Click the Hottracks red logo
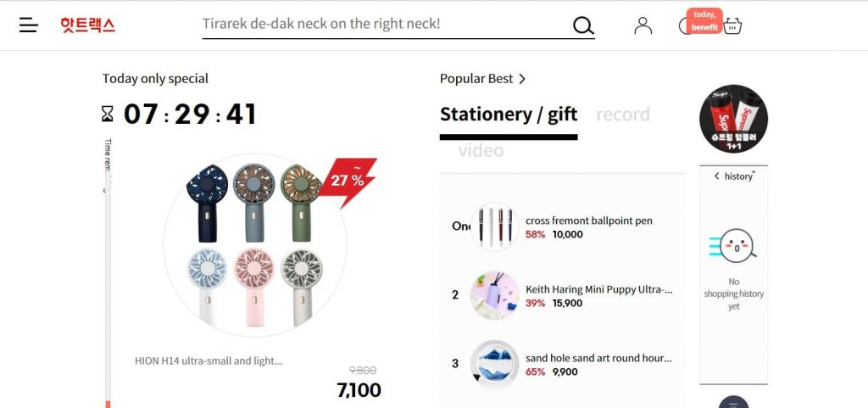The image size is (868, 408). 88,25
